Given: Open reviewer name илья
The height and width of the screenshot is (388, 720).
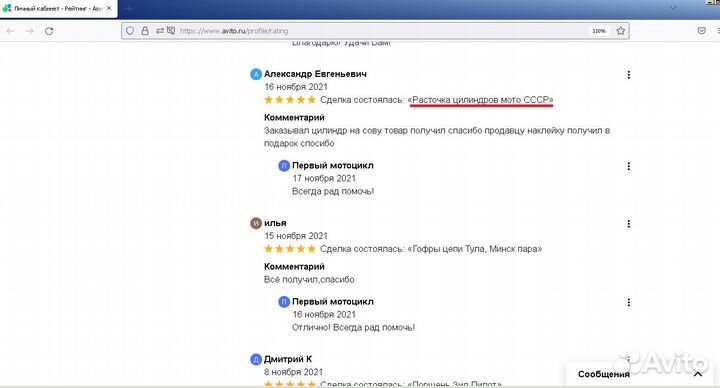Looking at the screenshot, I should tap(275, 223).
